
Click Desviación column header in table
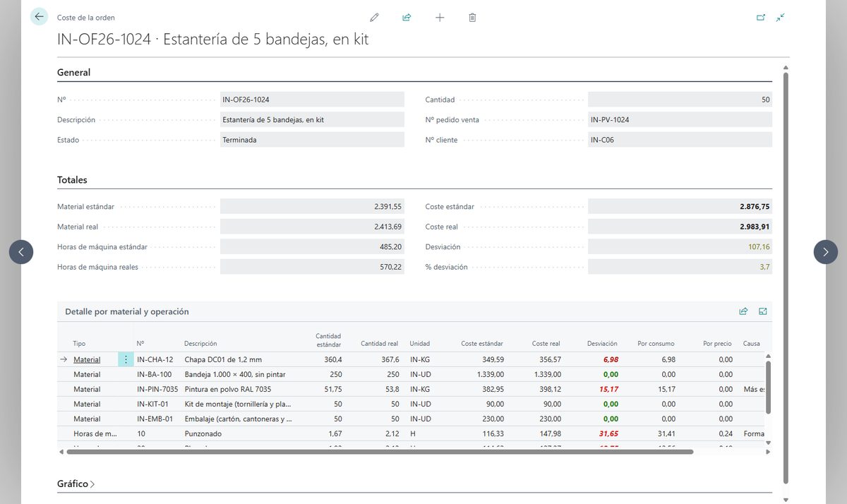[x=602, y=344]
